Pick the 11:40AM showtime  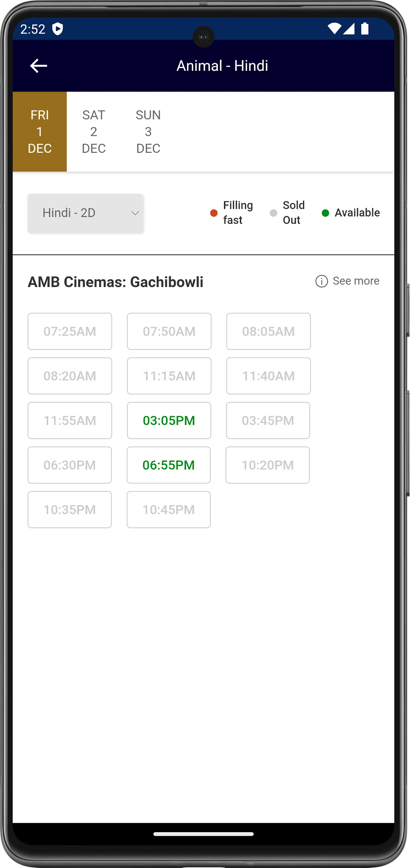268,376
